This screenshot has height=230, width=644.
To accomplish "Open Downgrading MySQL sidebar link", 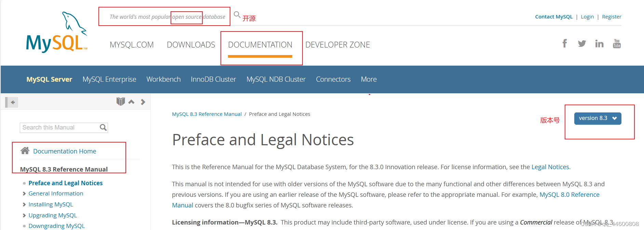I will click(x=56, y=226).
